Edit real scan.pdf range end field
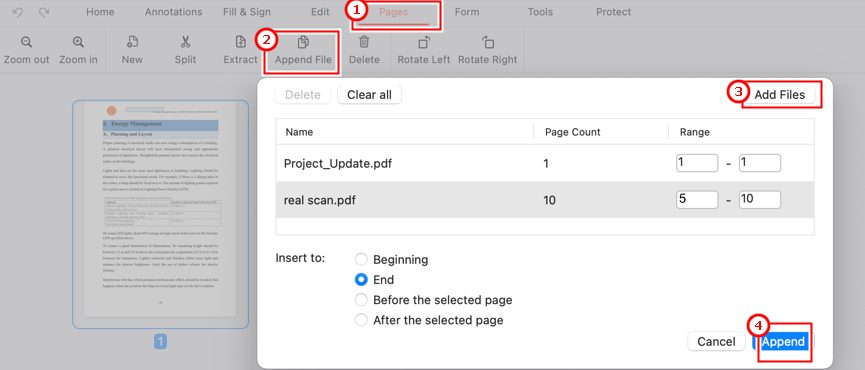The image size is (865, 370). pos(760,200)
